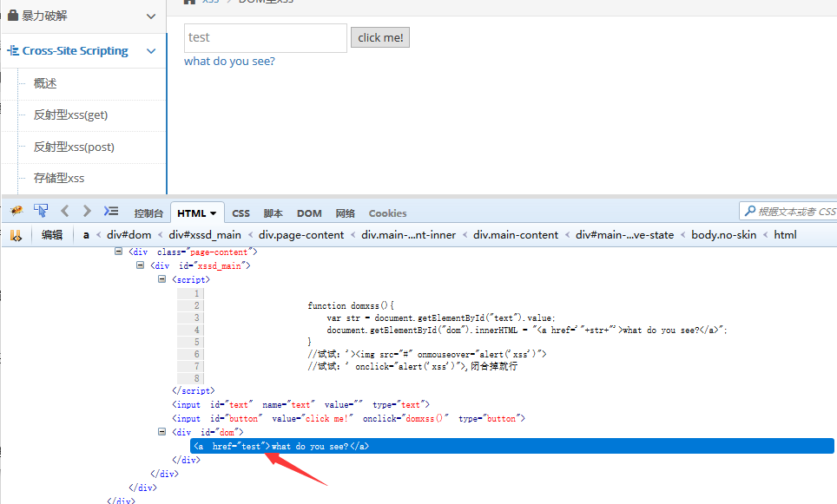Switch to the DOM tab
This screenshot has width=837, height=504.
[x=309, y=213]
